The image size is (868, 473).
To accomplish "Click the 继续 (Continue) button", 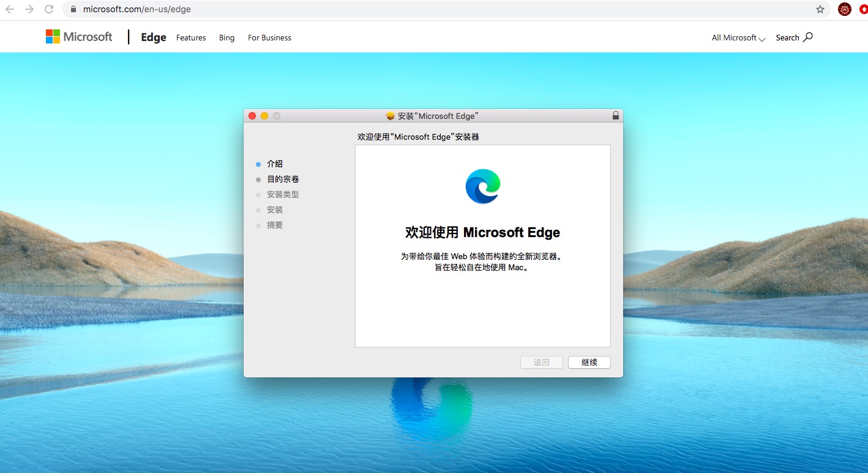I will [589, 362].
